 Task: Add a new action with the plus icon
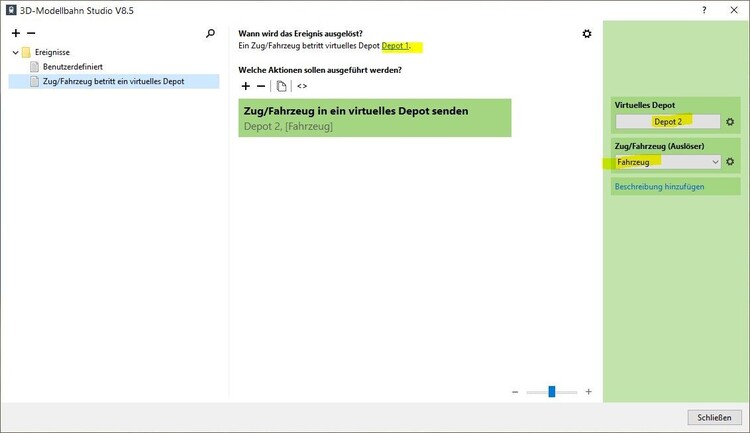(246, 86)
